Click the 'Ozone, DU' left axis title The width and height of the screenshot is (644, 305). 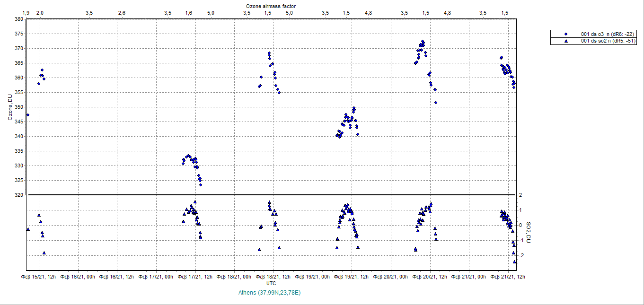tap(9, 107)
